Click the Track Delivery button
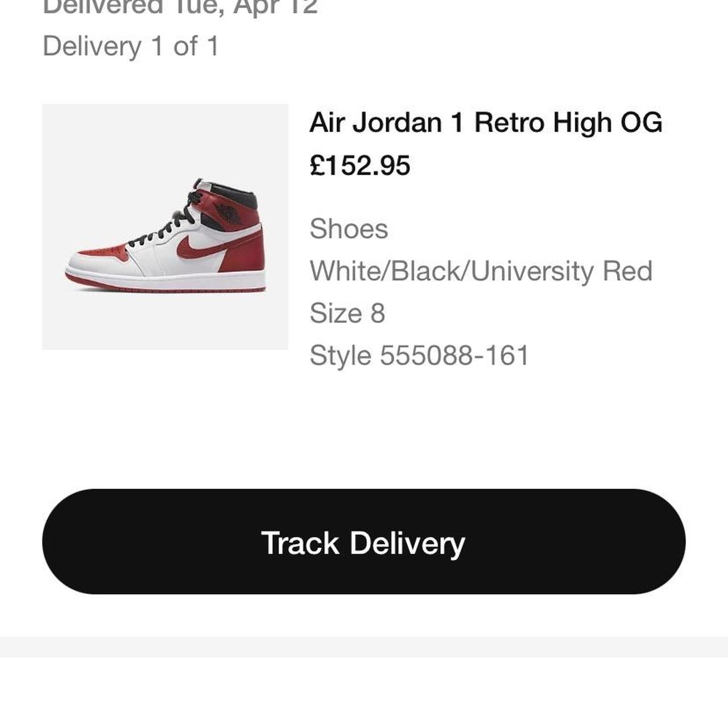The width and height of the screenshot is (728, 728). pyautogui.click(x=364, y=543)
